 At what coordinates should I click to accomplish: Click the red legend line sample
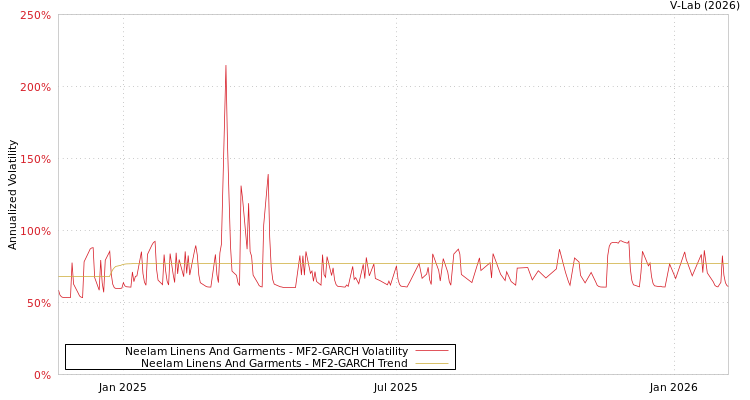(x=432, y=351)
